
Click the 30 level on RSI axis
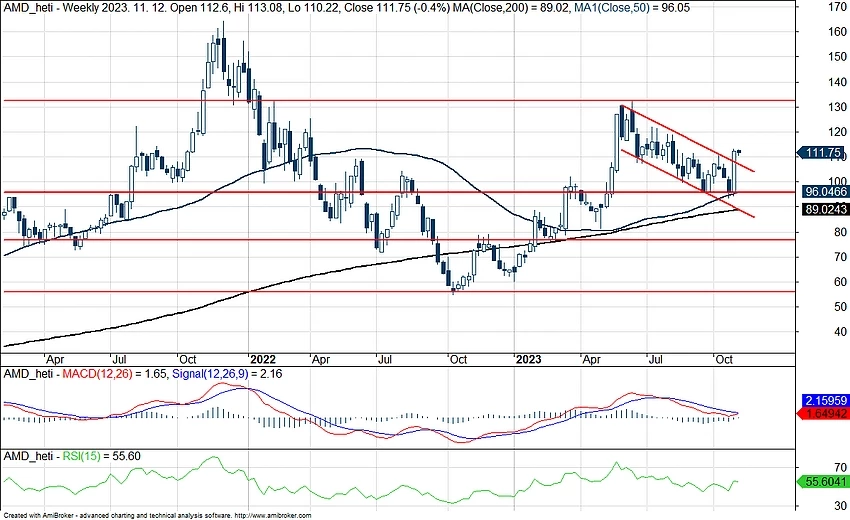[840, 506]
